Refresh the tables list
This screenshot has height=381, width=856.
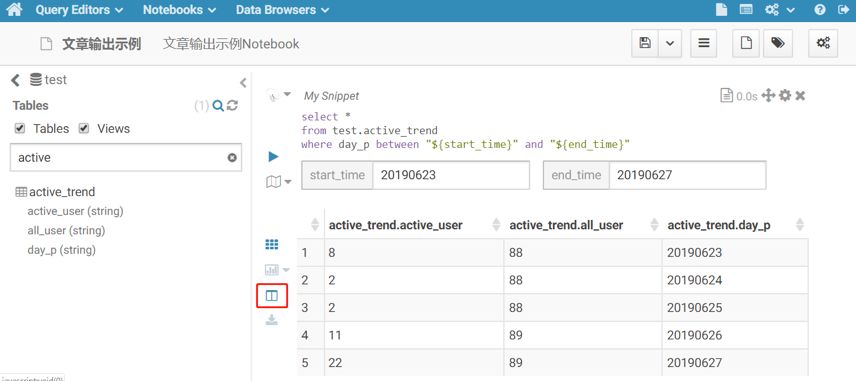click(232, 106)
